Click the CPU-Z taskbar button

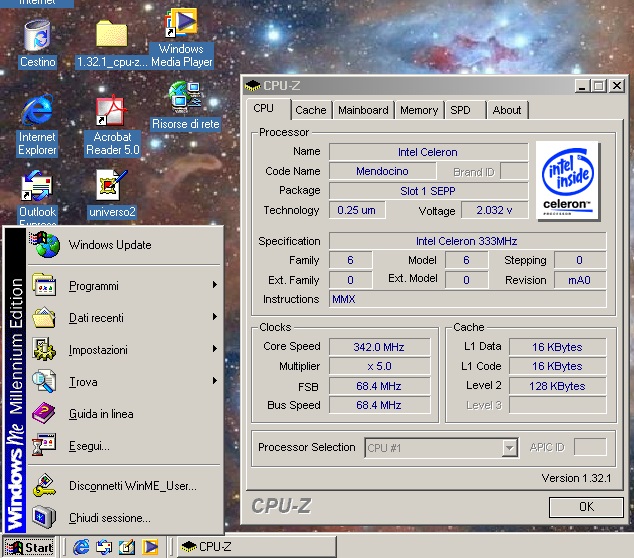(x=255, y=547)
